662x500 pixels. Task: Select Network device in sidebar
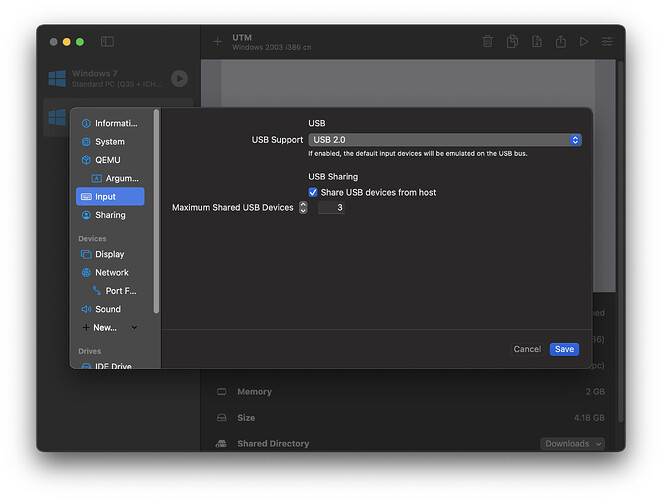110,272
